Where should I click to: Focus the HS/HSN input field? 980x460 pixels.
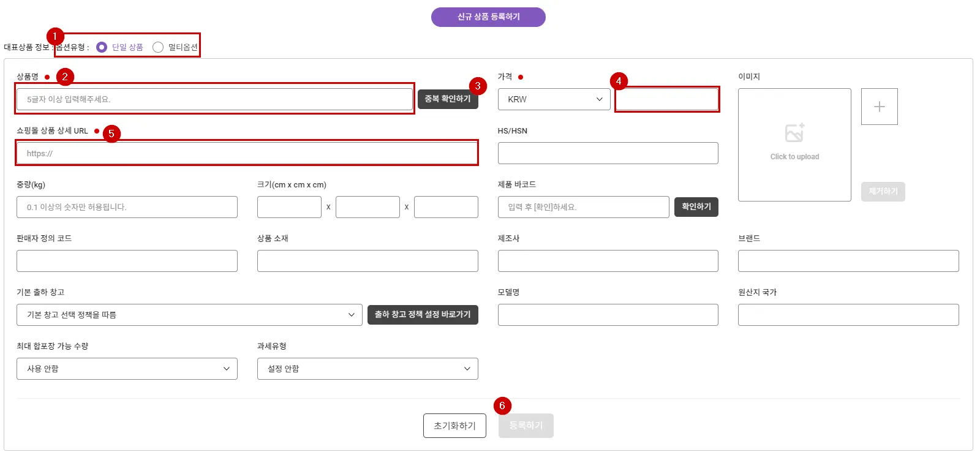pyautogui.click(x=608, y=153)
